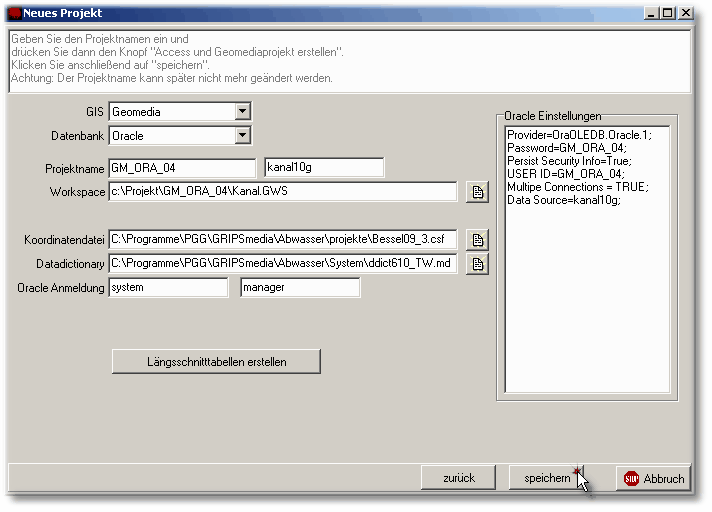
Task: Click the Datadictionary path text field
Action: coord(283,264)
